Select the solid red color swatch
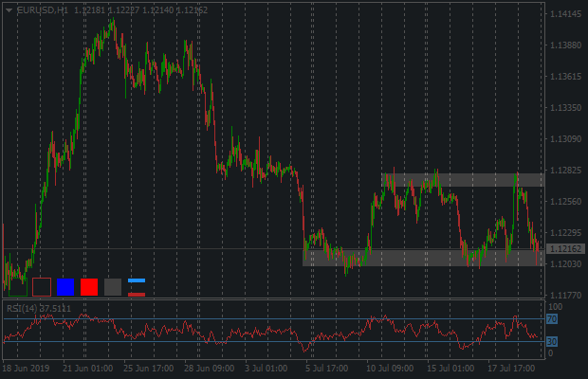Image resolution: width=588 pixels, height=379 pixels. (89, 287)
